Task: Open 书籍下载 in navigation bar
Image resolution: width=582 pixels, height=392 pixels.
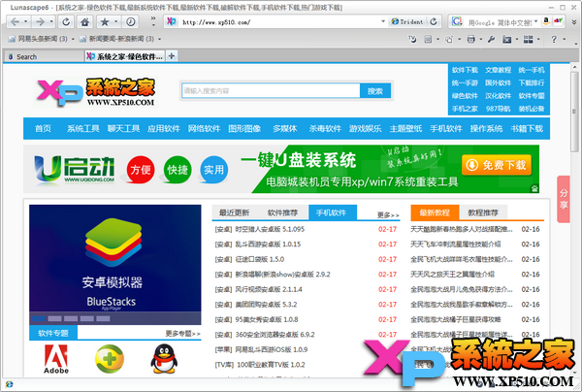Action: (527, 129)
